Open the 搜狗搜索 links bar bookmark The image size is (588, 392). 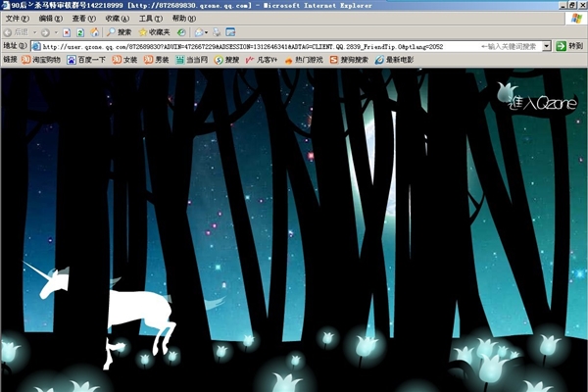point(349,60)
